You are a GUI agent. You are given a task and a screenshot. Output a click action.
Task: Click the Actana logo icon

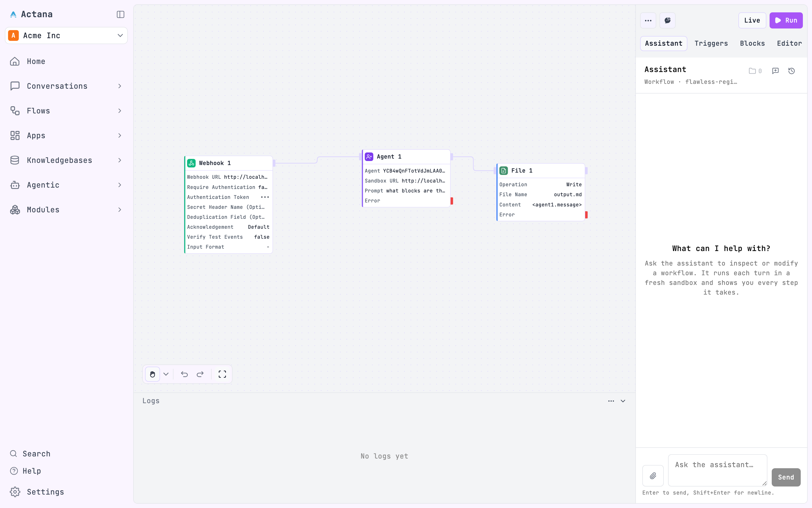pos(13,15)
